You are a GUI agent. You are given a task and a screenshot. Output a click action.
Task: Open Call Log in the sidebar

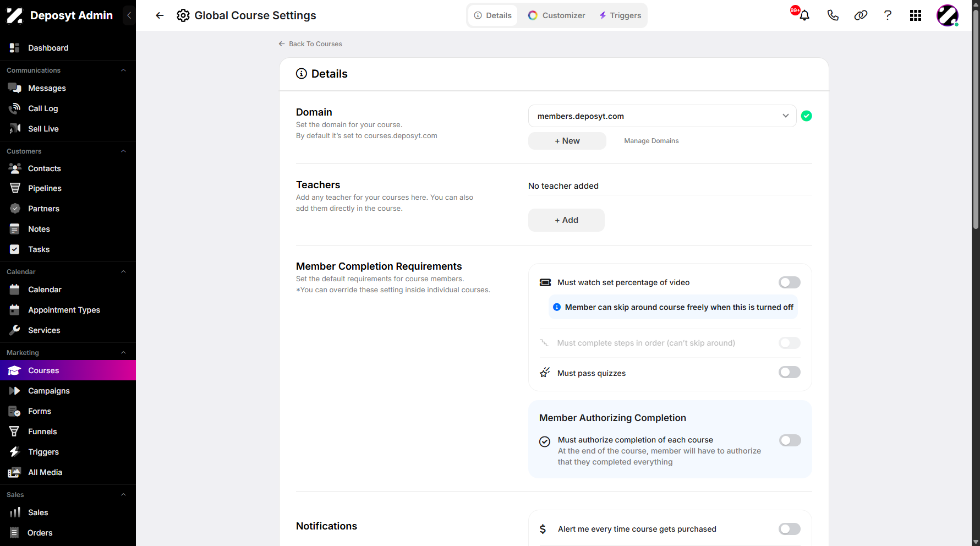68,108
